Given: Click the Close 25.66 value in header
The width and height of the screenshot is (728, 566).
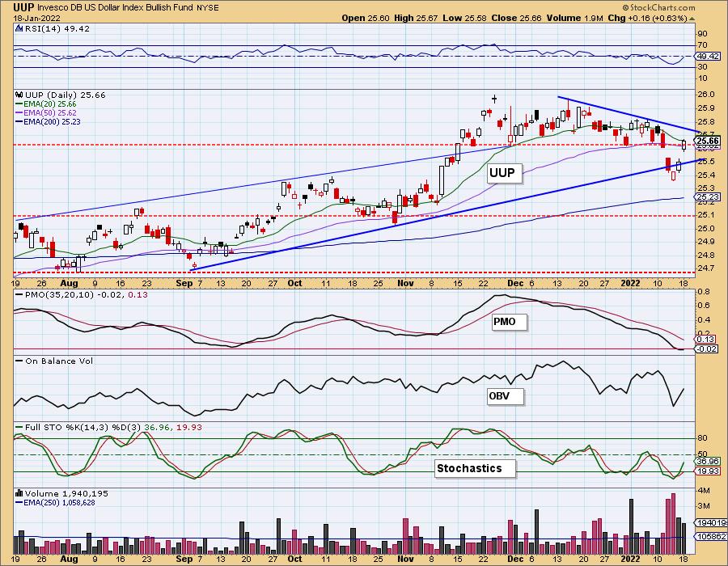Looking at the screenshot, I should point(517,18).
